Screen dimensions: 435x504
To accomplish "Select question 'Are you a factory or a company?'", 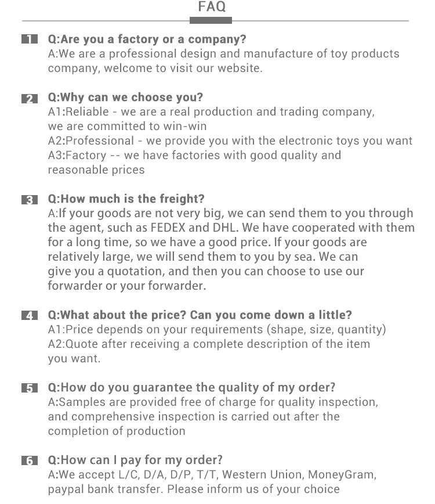I will 147,39.
